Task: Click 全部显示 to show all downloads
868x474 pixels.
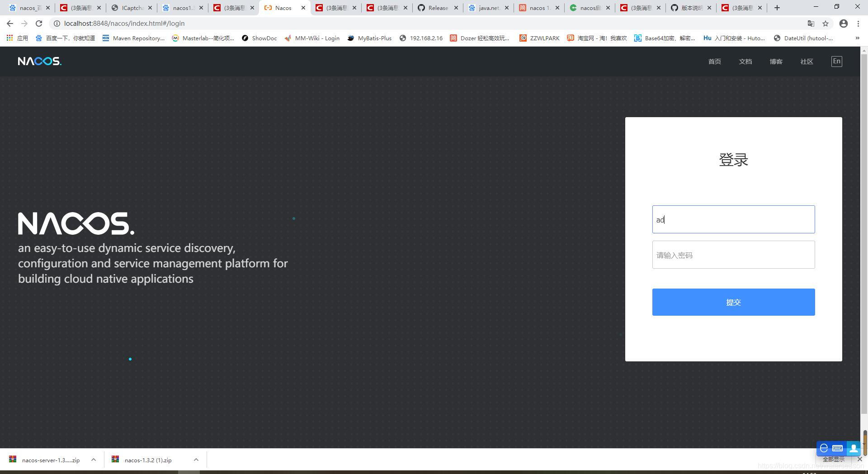Action: (834, 459)
